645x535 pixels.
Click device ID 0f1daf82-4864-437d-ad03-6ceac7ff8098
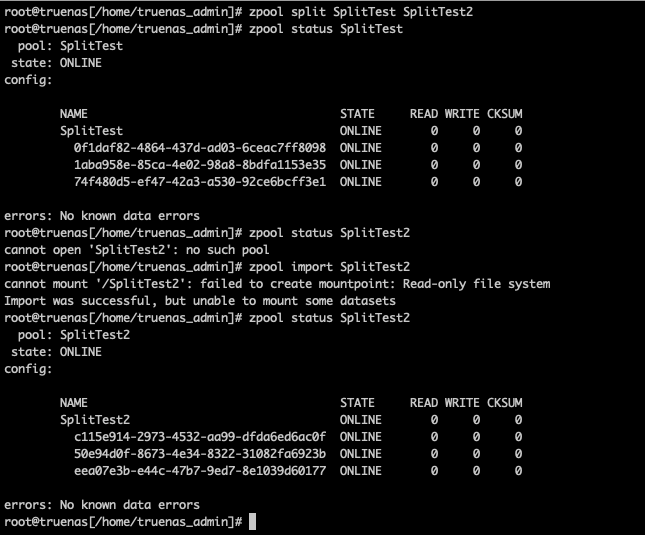pyautogui.click(x=200, y=148)
